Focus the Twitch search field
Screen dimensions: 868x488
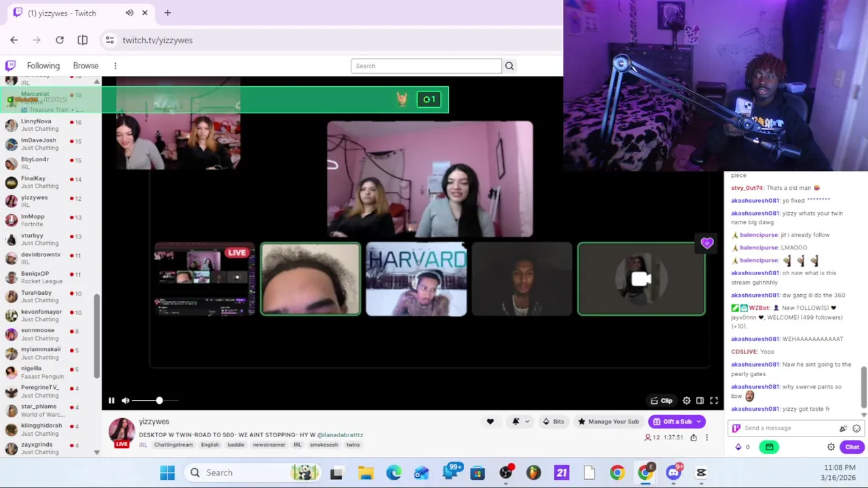pyautogui.click(x=426, y=66)
